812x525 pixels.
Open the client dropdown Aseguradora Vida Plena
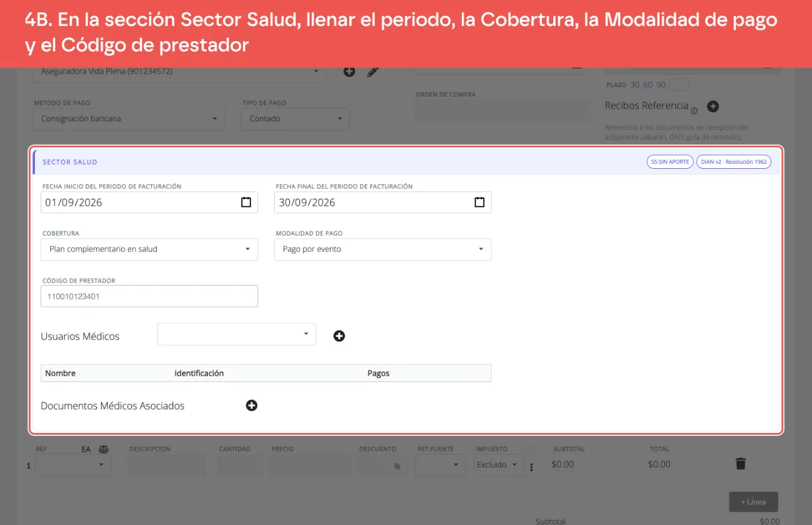click(x=179, y=72)
